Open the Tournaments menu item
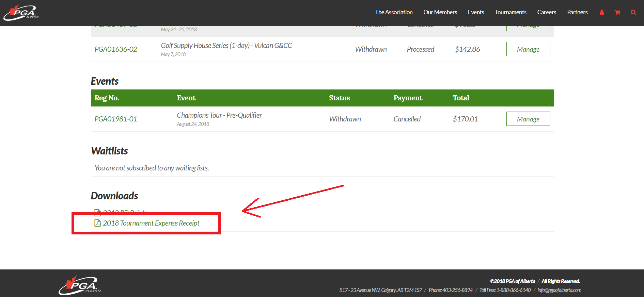 click(511, 12)
